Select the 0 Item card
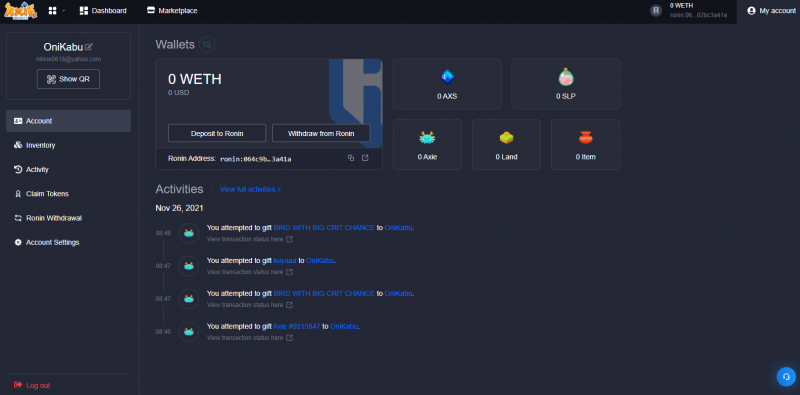Viewport: 800px width, 395px height. pyautogui.click(x=585, y=144)
